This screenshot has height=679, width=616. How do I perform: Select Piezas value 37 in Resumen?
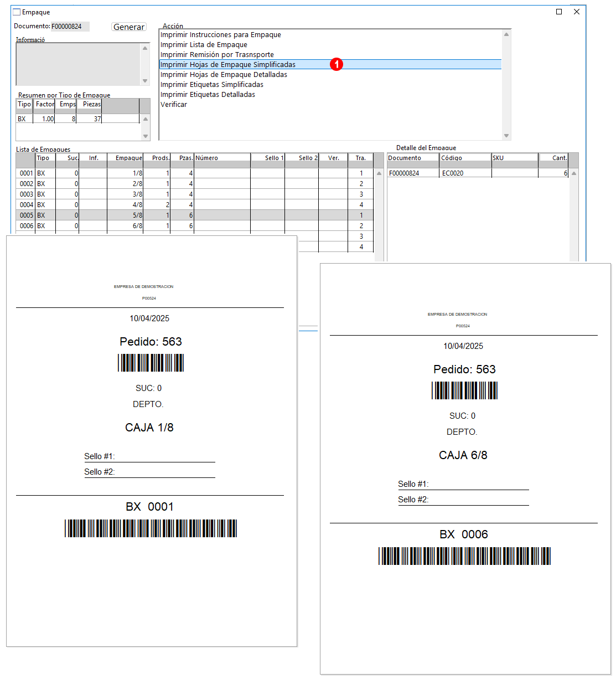[x=89, y=119]
